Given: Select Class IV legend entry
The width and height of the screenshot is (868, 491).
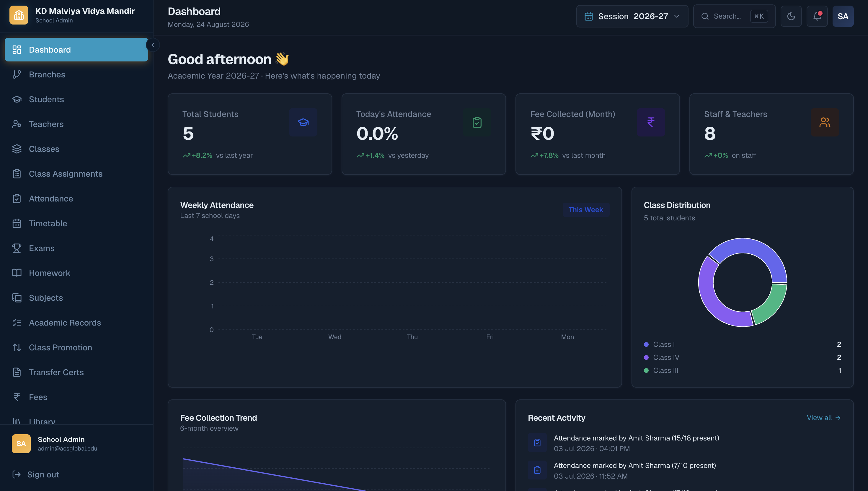Looking at the screenshot, I should coord(743,357).
